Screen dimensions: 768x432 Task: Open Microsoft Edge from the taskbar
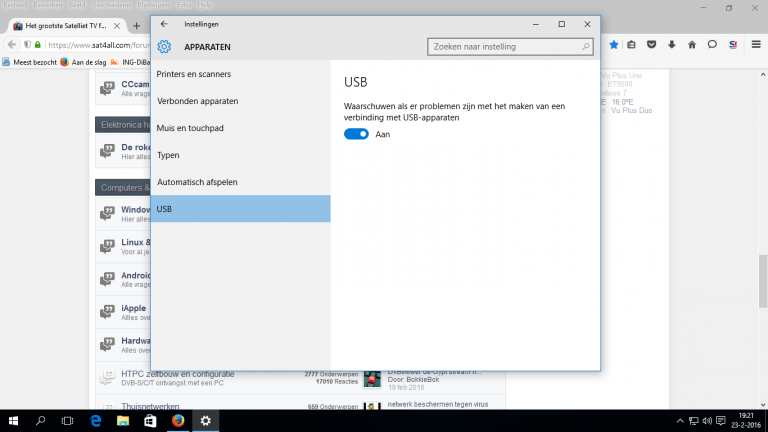(x=97, y=421)
